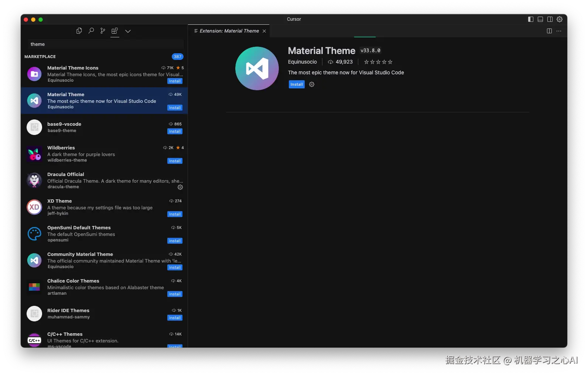Click the Equinusocio publisher link in details
This screenshot has height=375, width=588.
tap(302, 62)
